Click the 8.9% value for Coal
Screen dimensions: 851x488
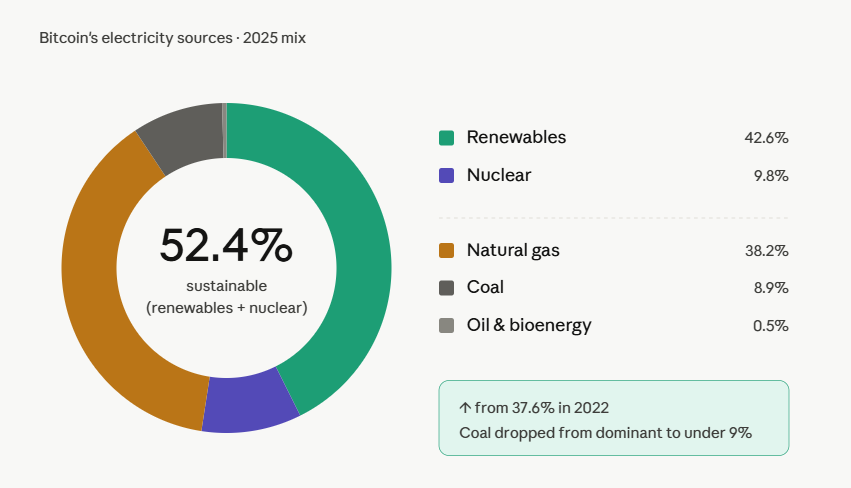771,288
